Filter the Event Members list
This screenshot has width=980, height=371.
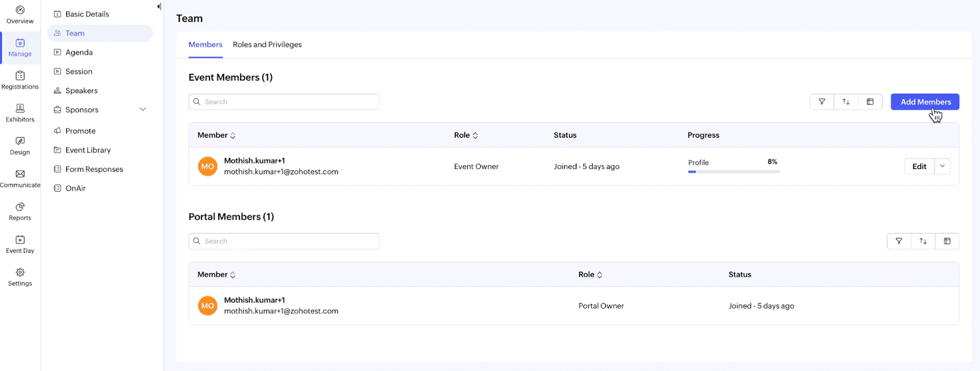tap(822, 102)
